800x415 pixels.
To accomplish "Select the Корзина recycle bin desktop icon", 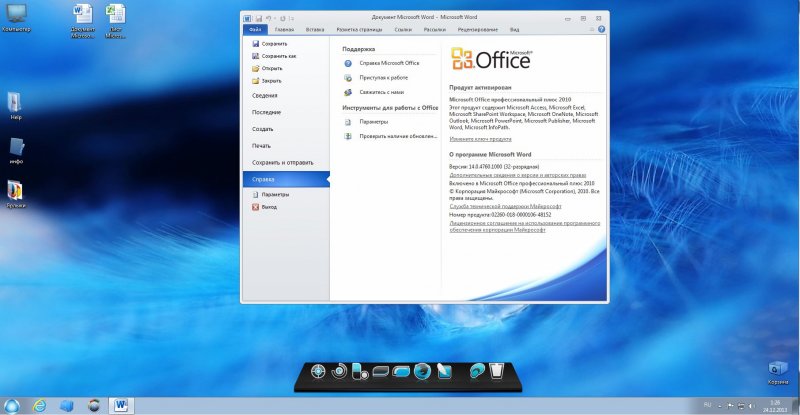I will [777, 373].
